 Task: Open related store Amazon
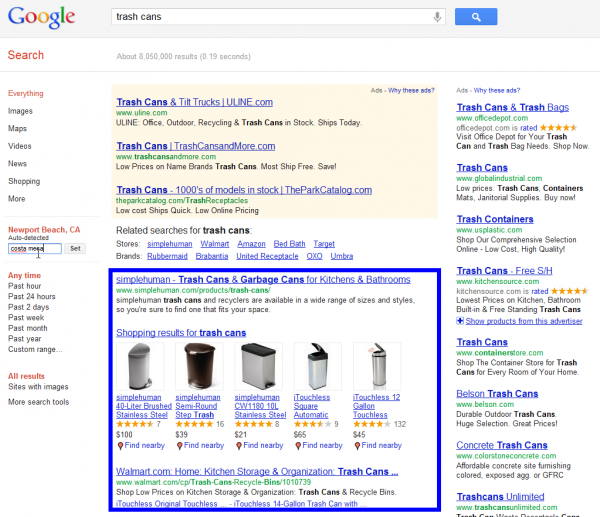[251, 244]
